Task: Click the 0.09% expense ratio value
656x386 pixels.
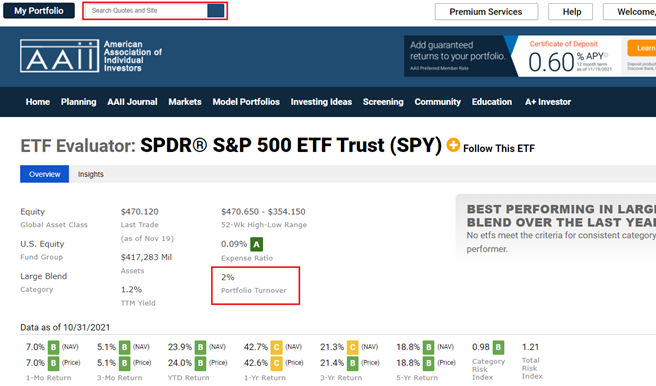Action: coord(234,244)
